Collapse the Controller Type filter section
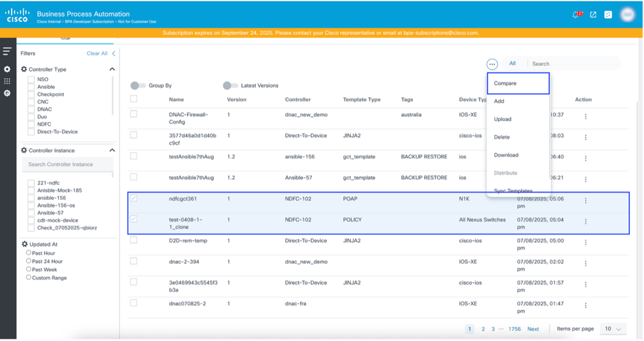The height and width of the screenshot is (341, 644). tap(112, 69)
